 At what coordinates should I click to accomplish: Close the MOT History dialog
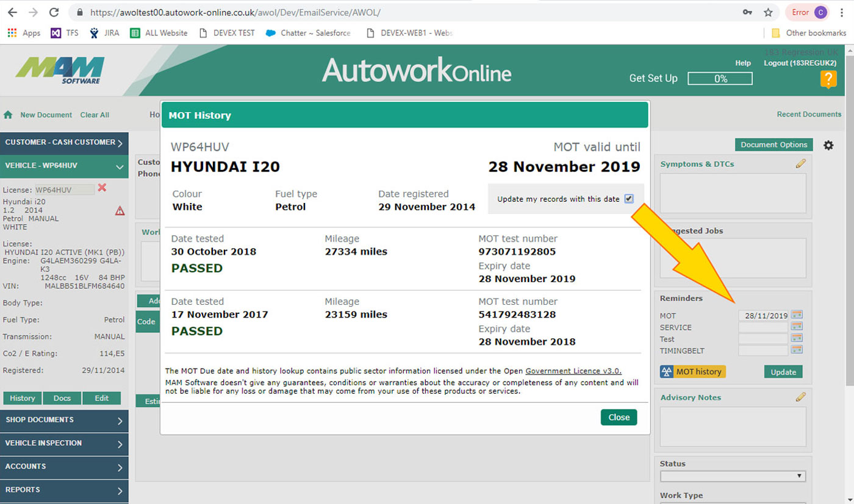[619, 417]
